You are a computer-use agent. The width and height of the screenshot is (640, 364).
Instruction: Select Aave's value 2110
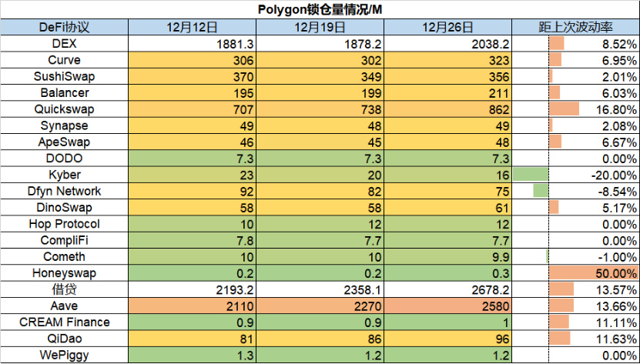[192, 306]
